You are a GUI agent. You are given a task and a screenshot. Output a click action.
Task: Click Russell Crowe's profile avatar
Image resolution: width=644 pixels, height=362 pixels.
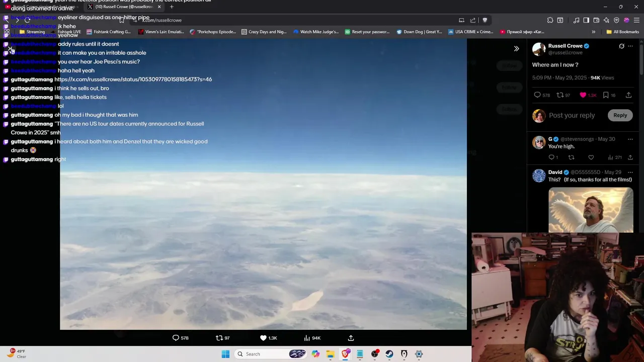539,49
